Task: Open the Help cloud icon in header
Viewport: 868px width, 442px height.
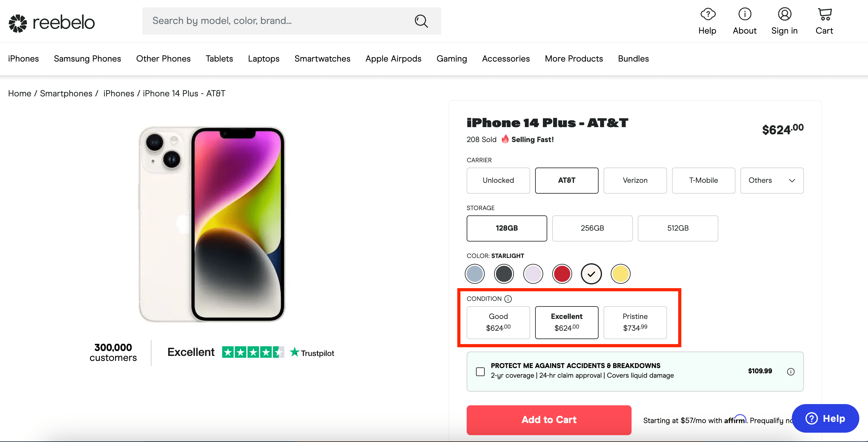Action: click(707, 14)
